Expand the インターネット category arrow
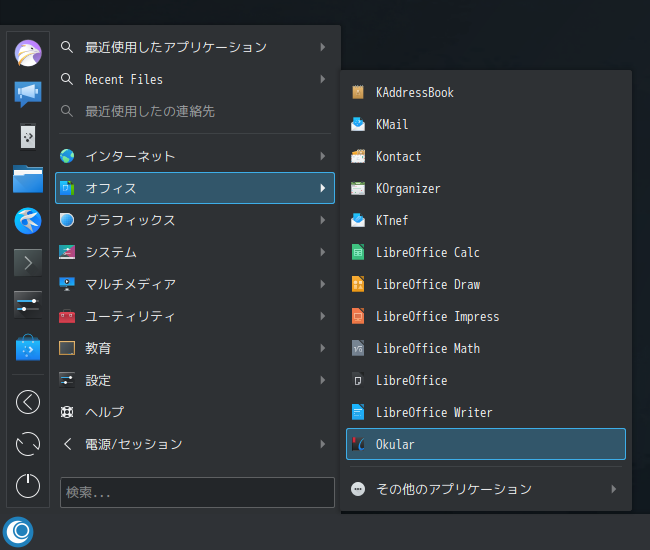This screenshot has width=650, height=550. 323,156
